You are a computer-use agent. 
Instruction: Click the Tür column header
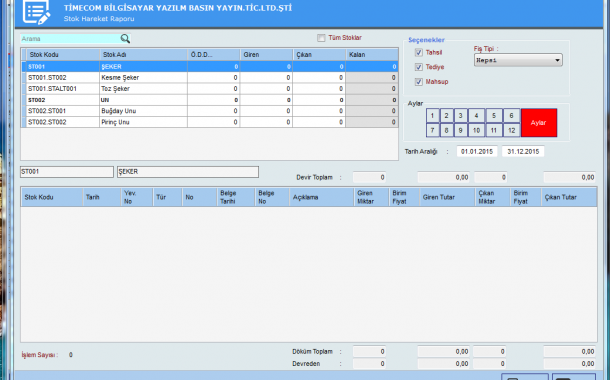(x=167, y=197)
